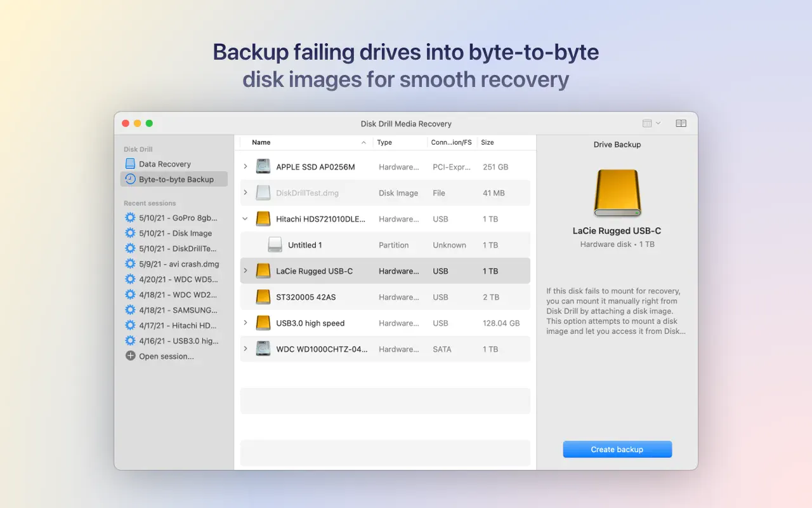Click 'Hardware disk • 1 TB' subtitle
812x508 pixels.
(617, 244)
